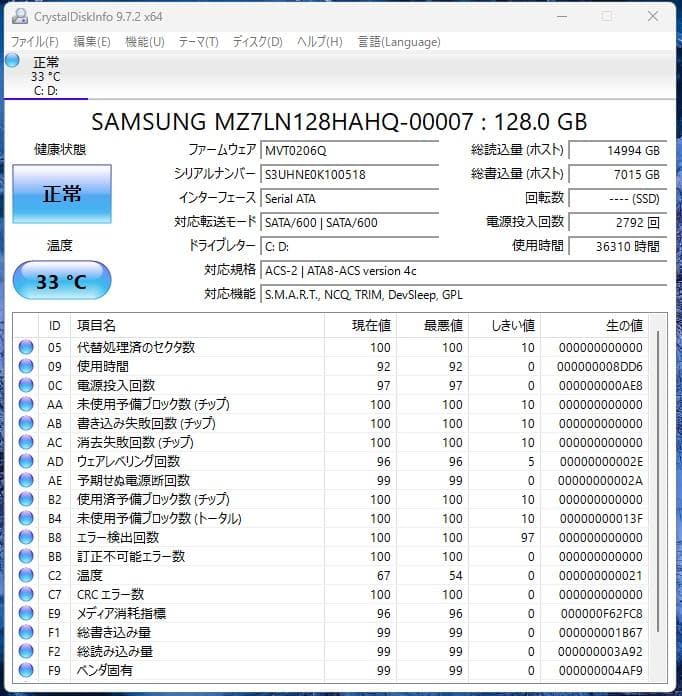682x696 pixels.
Task: Open the ヘルプ(H) menu
Action: [x=320, y=42]
